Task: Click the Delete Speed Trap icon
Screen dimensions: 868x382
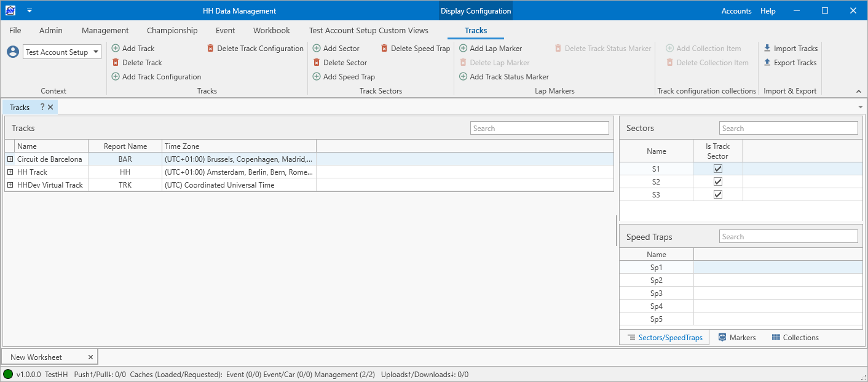Action: (x=384, y=49)
